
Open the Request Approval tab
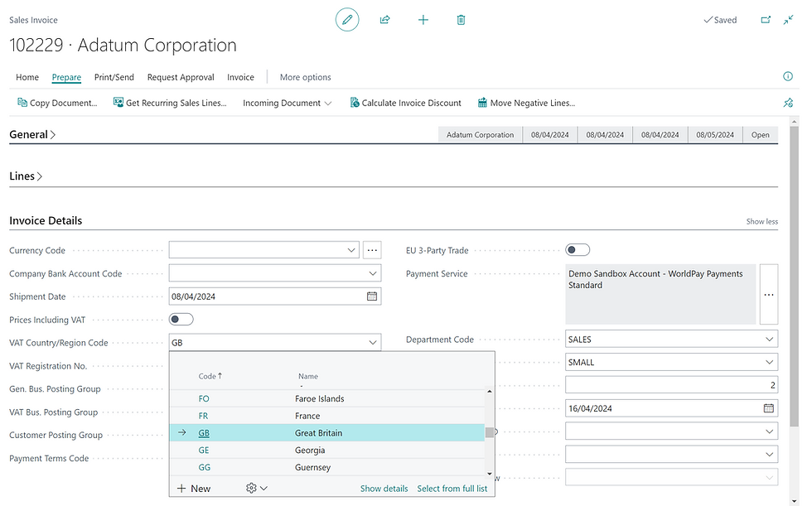pos(181,77)
